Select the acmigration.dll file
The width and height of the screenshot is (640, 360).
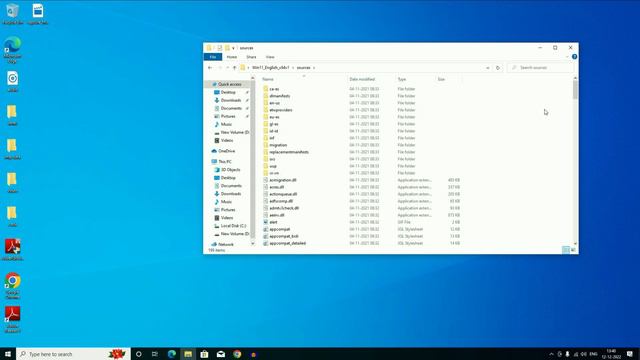click(282, 180)
